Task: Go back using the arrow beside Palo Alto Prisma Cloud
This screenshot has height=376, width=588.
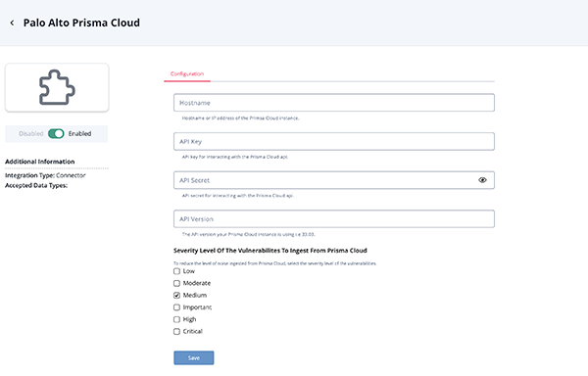Action: 12,23
